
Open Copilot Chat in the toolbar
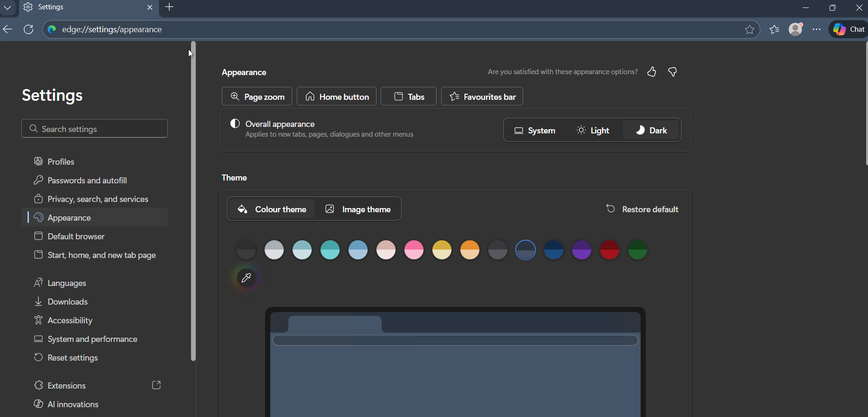click(849, 29)
